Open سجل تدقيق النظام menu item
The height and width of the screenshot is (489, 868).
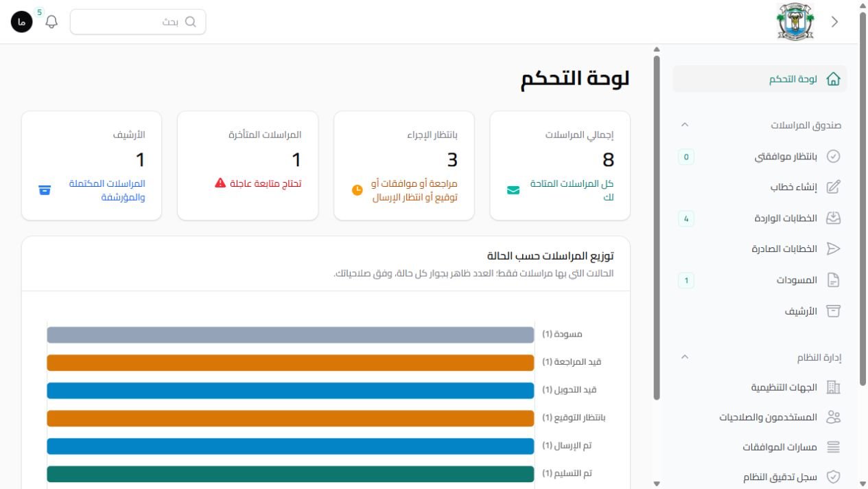pyautogui.click(x=760, y=477)
